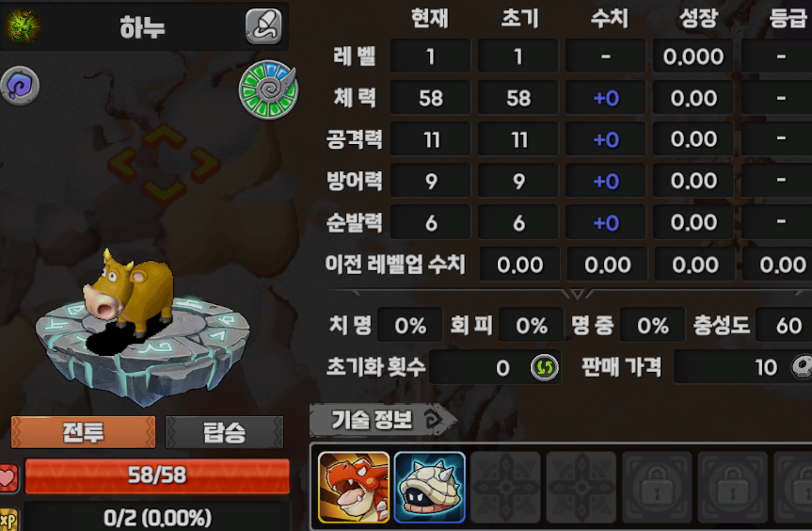The height and width of the screenshot is (531, 812).
Task: Rotate pet with the orange right chevron
Action: click(x=206, y=165)
